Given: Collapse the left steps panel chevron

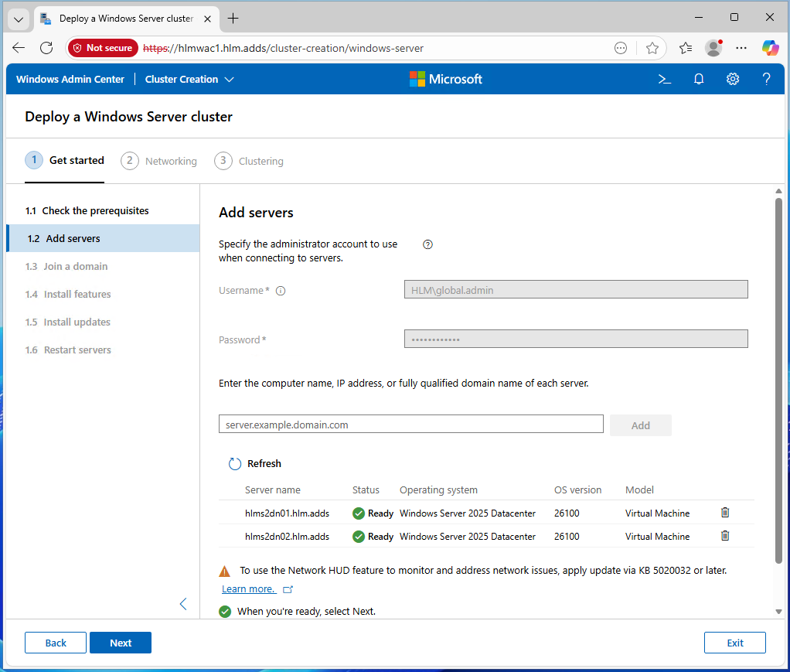Looking at the screenshot, I should click(183, 604).
